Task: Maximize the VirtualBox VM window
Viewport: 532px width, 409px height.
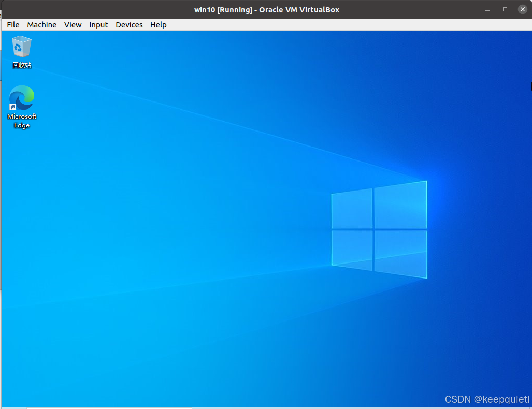Action: 505,10
